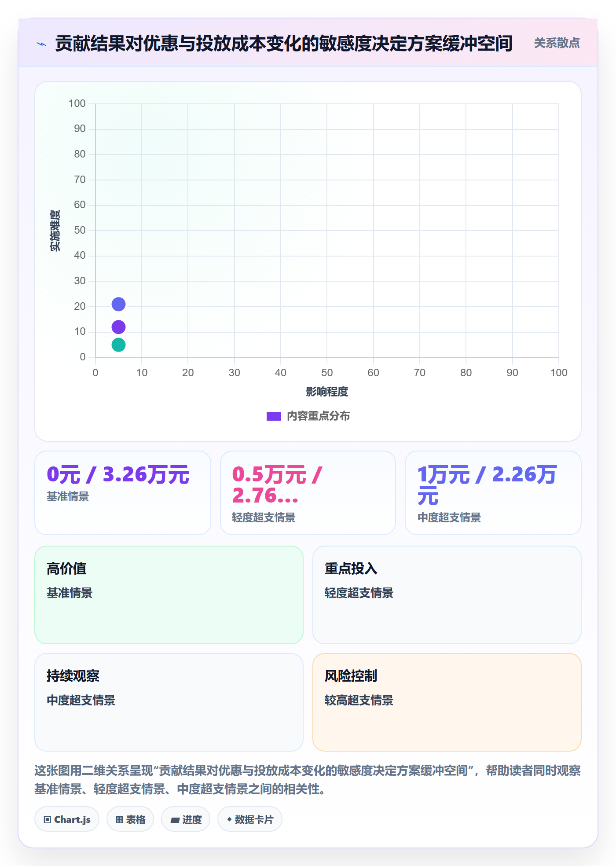Click the main chart title heading
This screenshot has width=616, height=866.
(x=284, y=44)
